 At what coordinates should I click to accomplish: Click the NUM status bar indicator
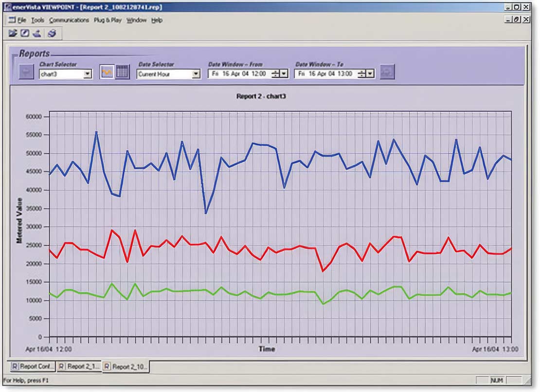click(496, 380)
